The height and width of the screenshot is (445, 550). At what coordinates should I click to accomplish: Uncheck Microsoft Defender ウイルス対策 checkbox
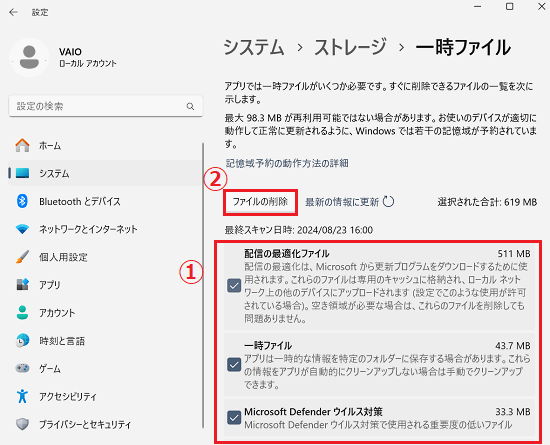[234, 418]
